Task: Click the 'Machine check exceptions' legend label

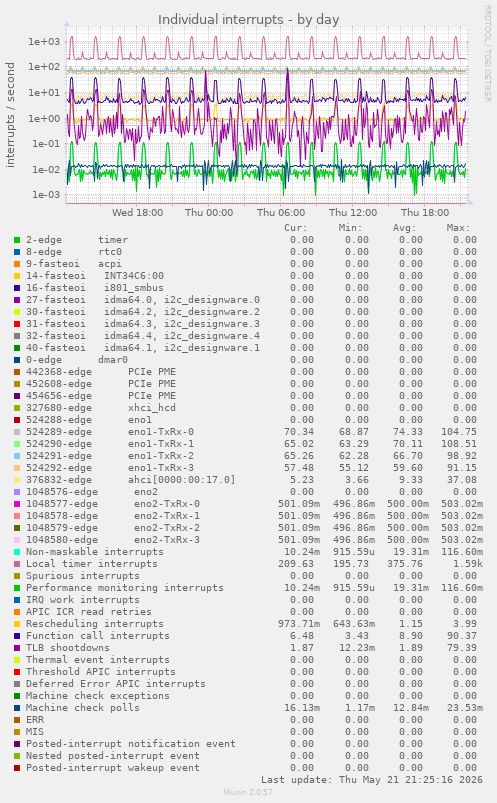Action: point(98,696)
